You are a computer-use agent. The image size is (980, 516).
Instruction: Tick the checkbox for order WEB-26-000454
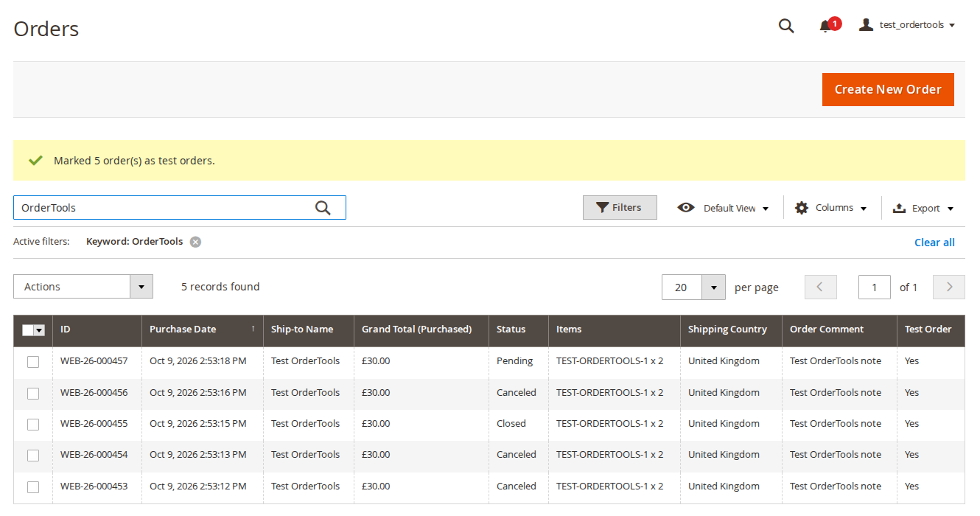33,456
